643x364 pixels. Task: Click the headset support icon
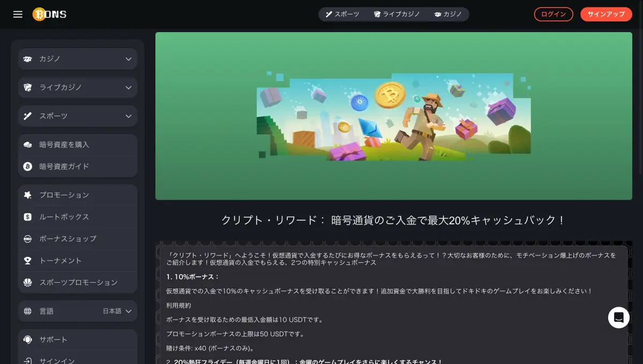pos(28,339)
